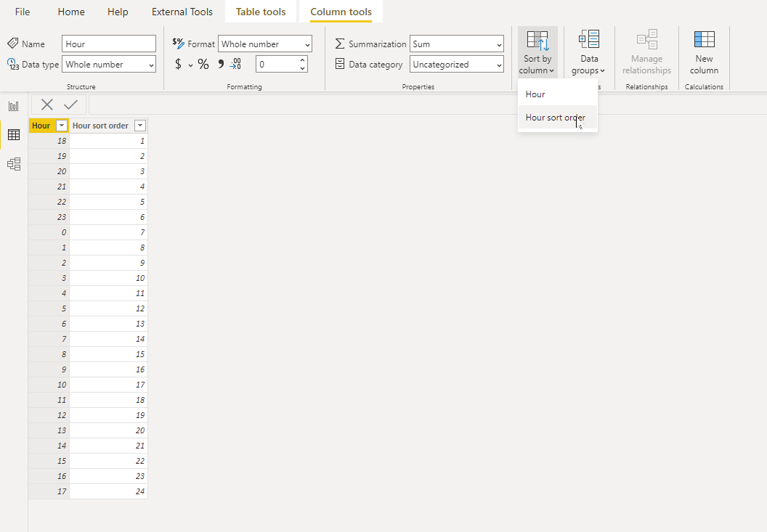This screenshot has height=532, width=767.
Task: Switch to Report view icon
Action: [x=14, y=106]
